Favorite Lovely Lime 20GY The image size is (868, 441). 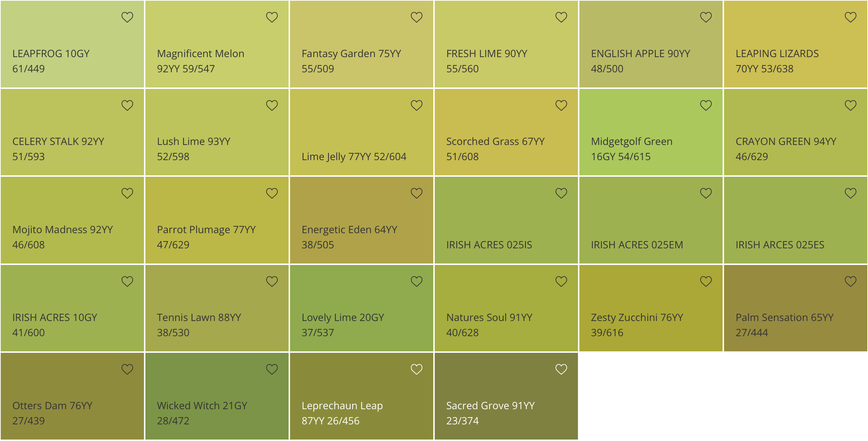[x=417, y=282]
